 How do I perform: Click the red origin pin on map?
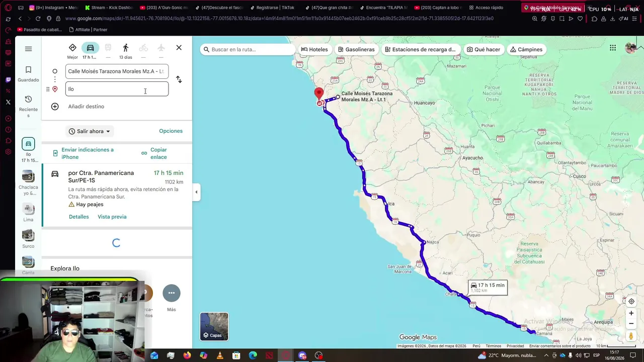coord(318,93)
